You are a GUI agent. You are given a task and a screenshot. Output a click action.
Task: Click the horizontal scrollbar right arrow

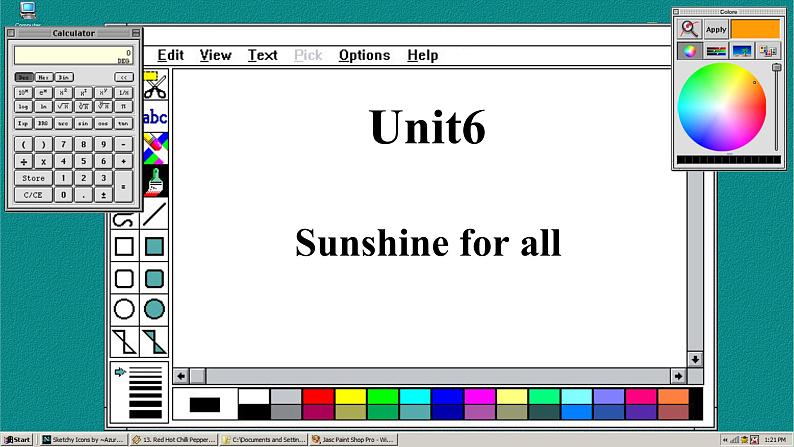pyautogui.click(x=678, y=376)
